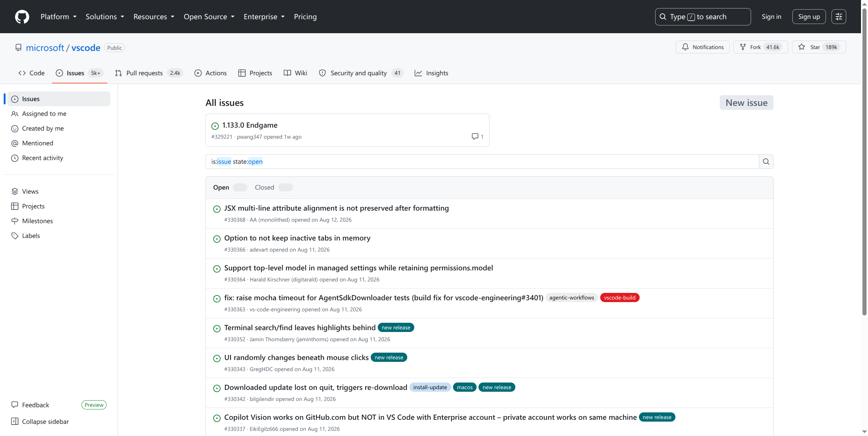868x436 pixels.
Task: Open the Platform dropdown menu
Action: pyautogui.click(x=59, y=17)
